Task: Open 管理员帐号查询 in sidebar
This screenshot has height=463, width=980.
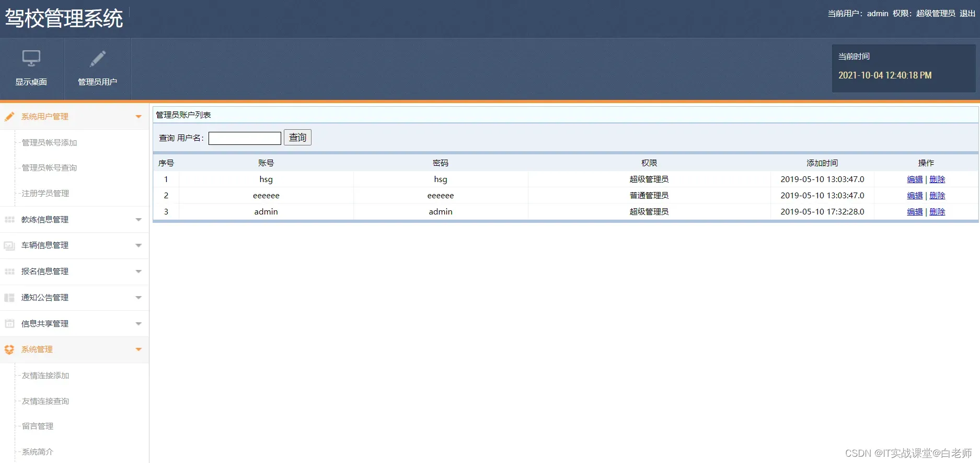Action: [49, 167]
